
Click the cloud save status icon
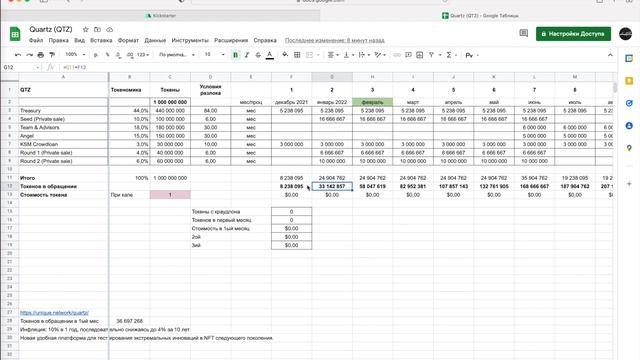[x=109, y=29]
